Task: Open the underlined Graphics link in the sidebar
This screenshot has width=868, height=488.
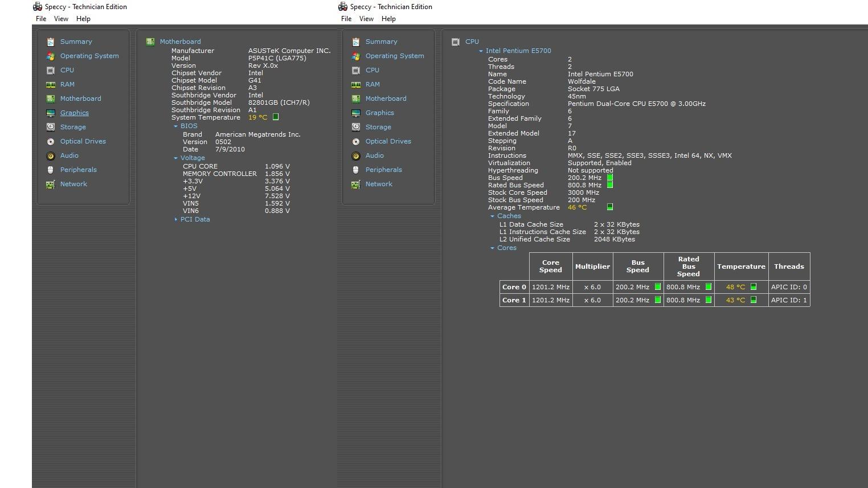Action: tap(75, 113)
